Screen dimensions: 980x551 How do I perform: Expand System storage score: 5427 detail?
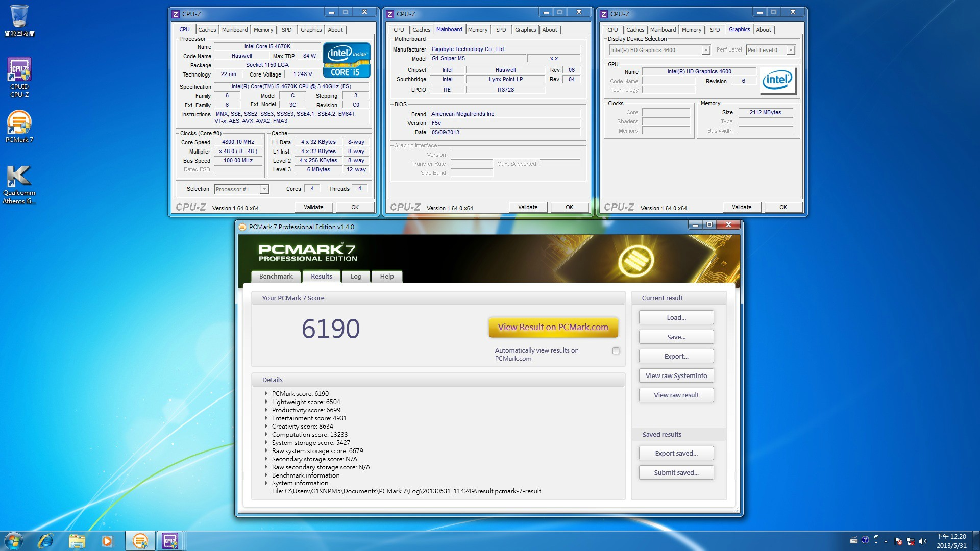(x=266, y=442)
